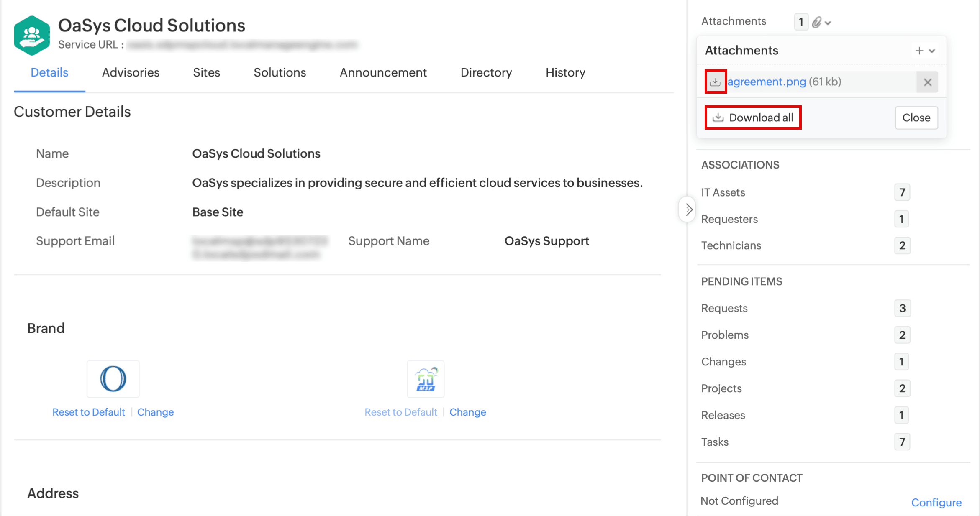Open the agreement.png file link

coord(767,82)
